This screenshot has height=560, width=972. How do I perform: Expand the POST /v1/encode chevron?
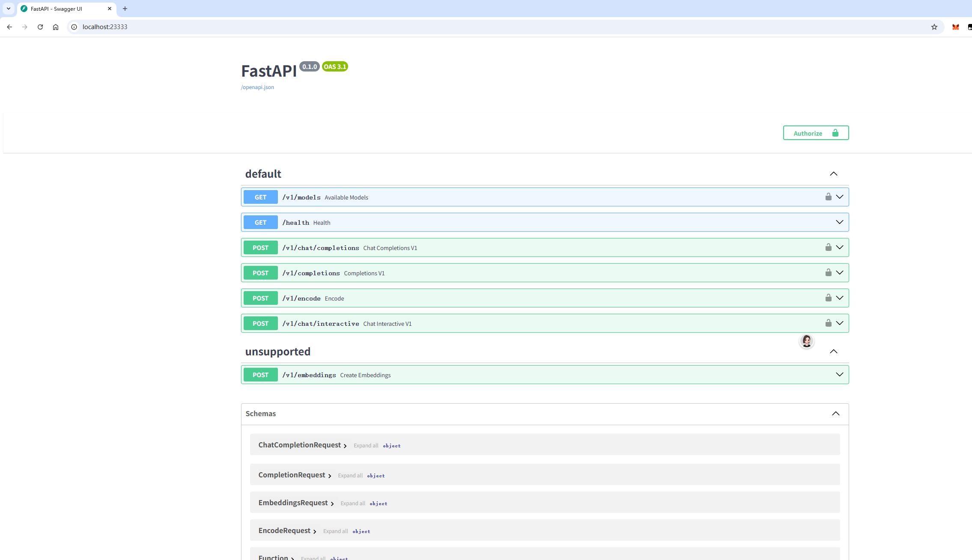pyautogui.click(x=840, y=298)
